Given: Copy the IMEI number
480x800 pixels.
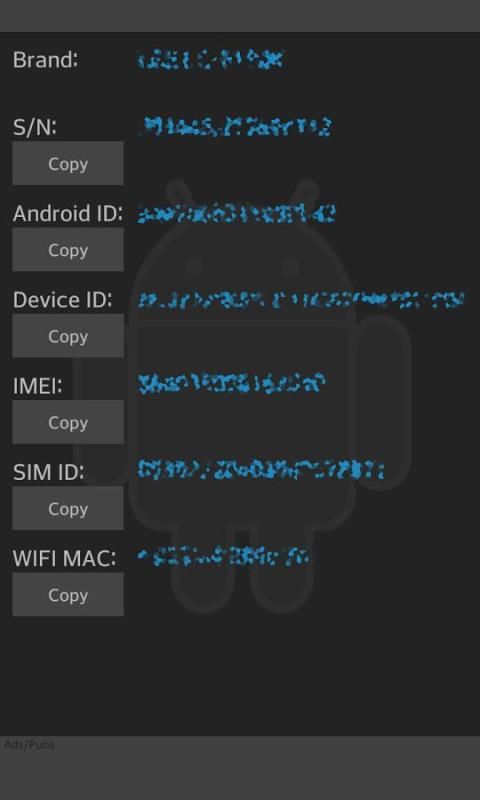Looking at the screenshot, I should pos(68,422).
